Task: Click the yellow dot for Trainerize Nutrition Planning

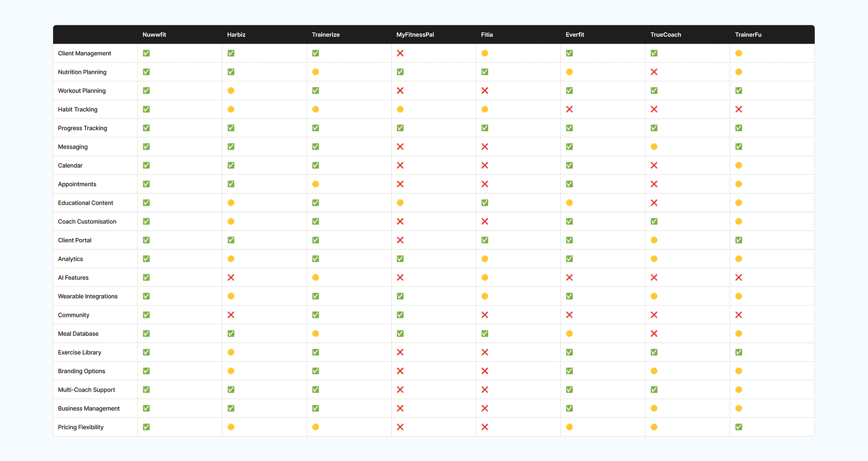Action: pos(315,72)
